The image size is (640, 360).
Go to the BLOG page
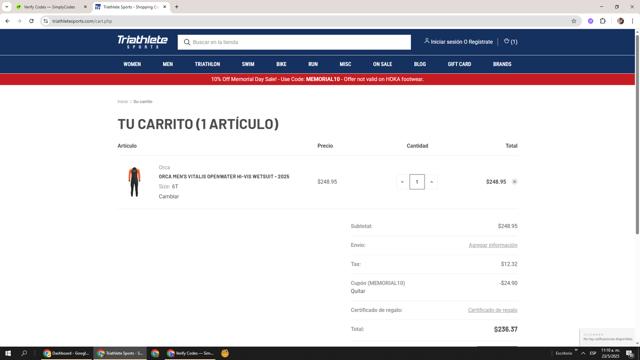click(420, 64)
